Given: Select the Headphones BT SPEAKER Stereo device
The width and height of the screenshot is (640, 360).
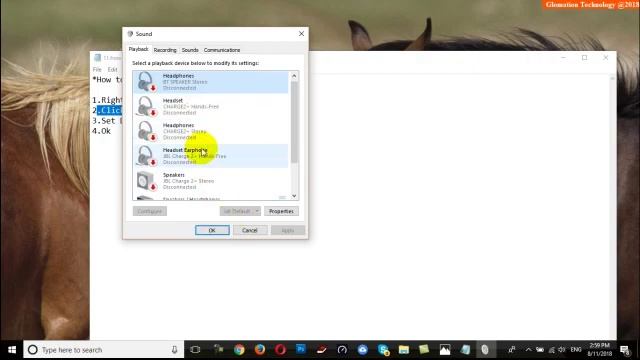Looking at the screenshot, I should (x=211, y=82).
